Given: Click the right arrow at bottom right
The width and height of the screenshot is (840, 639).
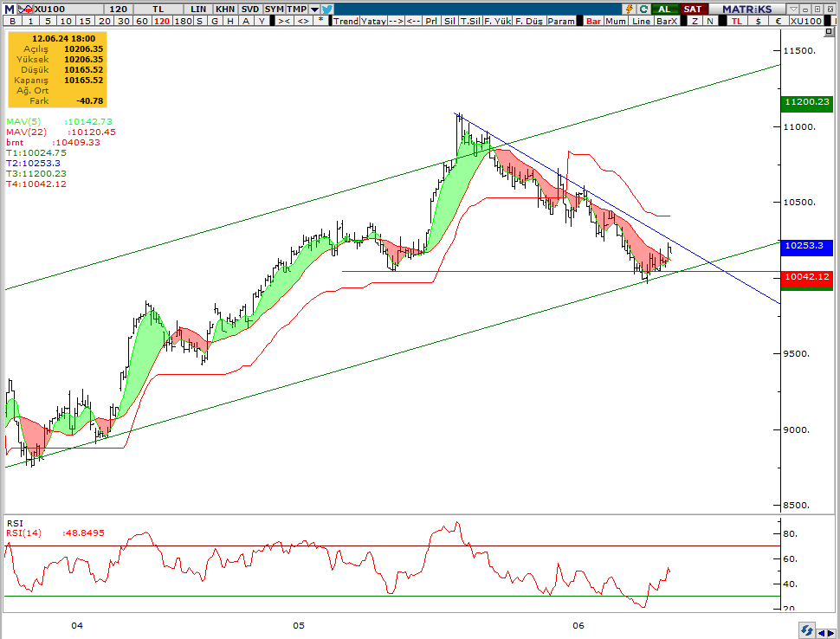Looking at the screenshot, I should 830,634.
